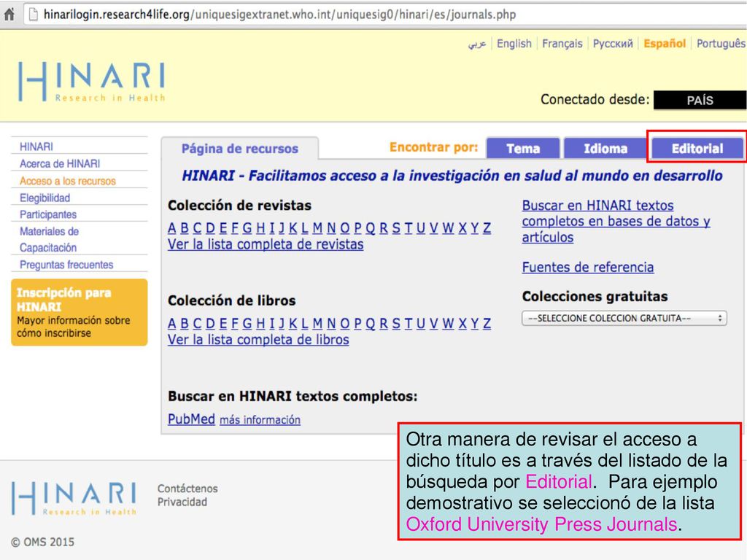Switch language to Português

coord(721,44)
